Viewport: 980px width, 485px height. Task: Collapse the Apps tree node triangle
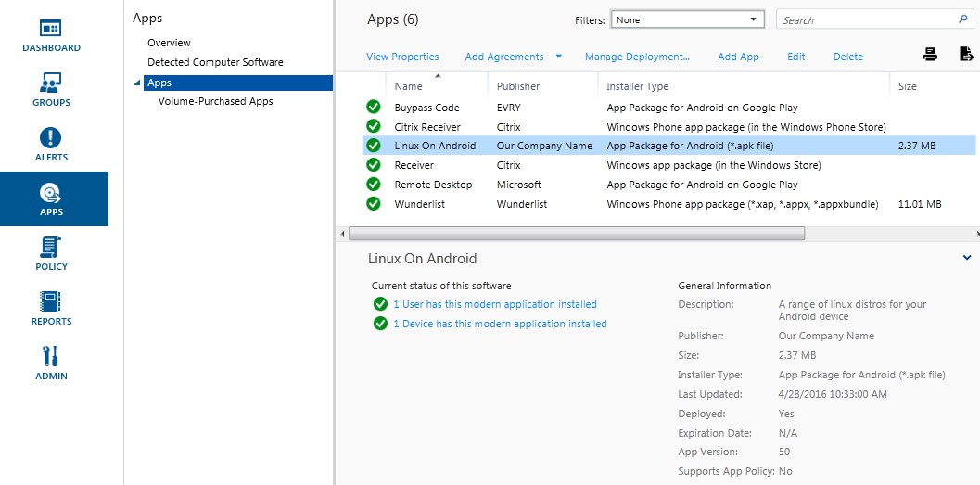point(137,83)
